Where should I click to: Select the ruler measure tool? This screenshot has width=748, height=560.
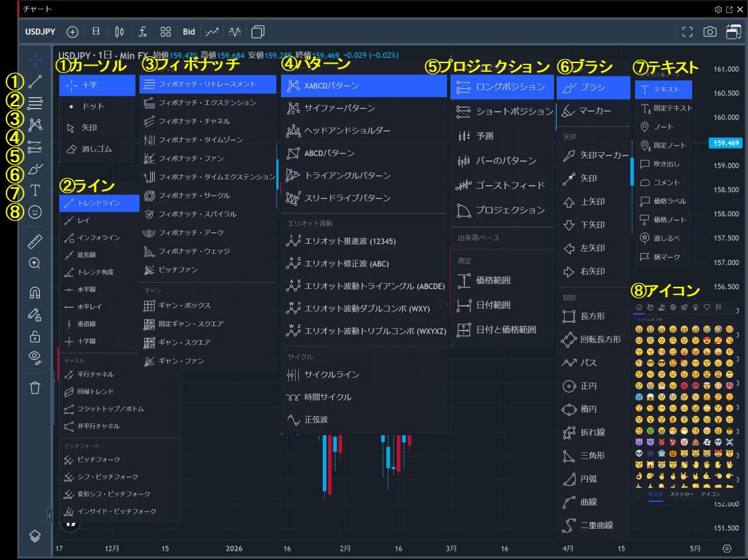pos(35,241)
